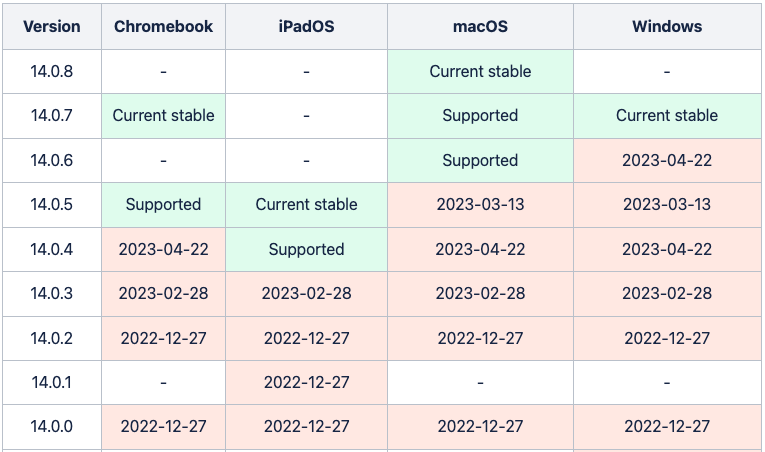Click iPadOS Current stable cell for 14.0.5
765x452 pixels.
point(306,205)
